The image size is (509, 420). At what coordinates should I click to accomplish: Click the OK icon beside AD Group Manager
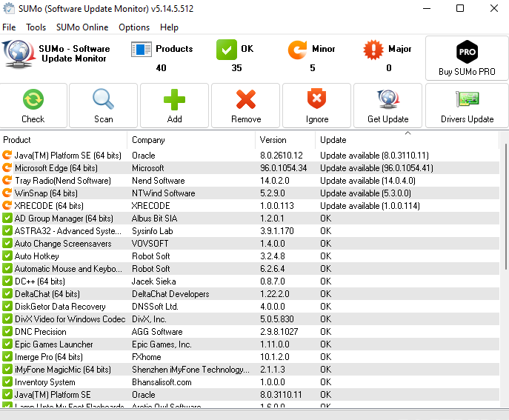point(7,218)
